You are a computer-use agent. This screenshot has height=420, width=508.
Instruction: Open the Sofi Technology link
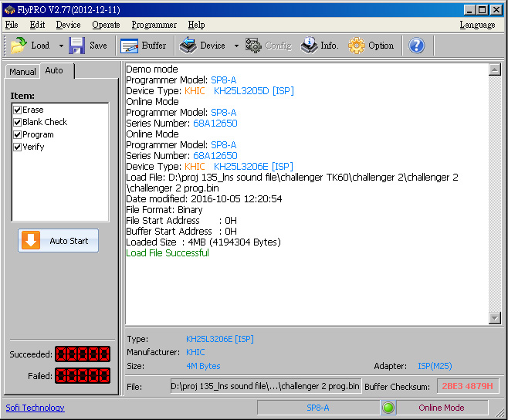coord(35,408)
